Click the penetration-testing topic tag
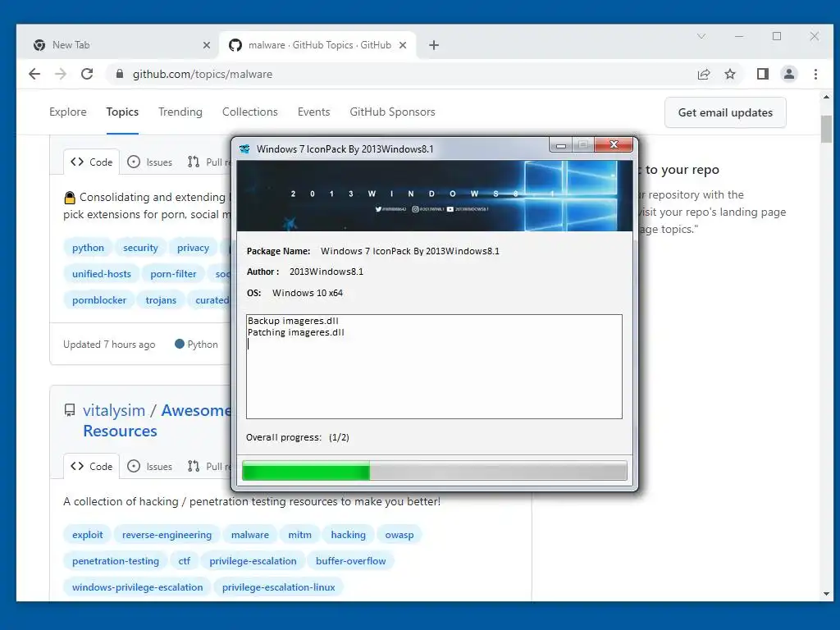The height and width of the screenshot is (630, 840). [x=115, y=561]
